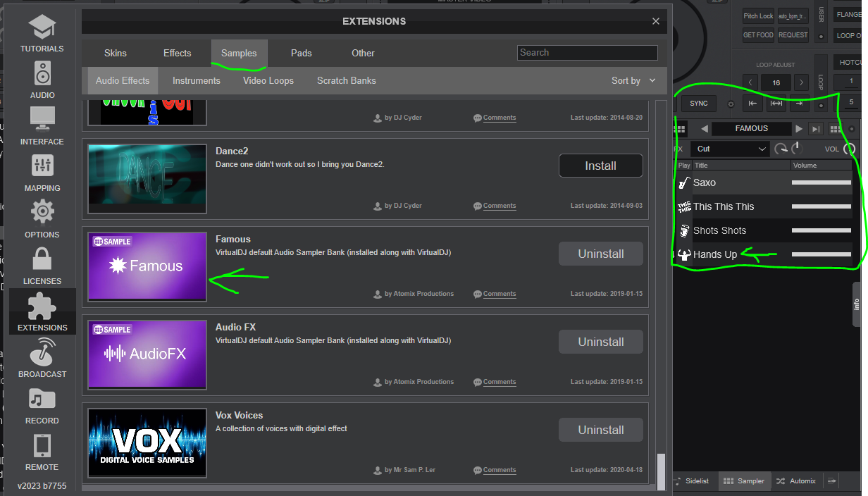868x496 pixels.
Task: Click the loop-out marker button
Action: point(799,104)
